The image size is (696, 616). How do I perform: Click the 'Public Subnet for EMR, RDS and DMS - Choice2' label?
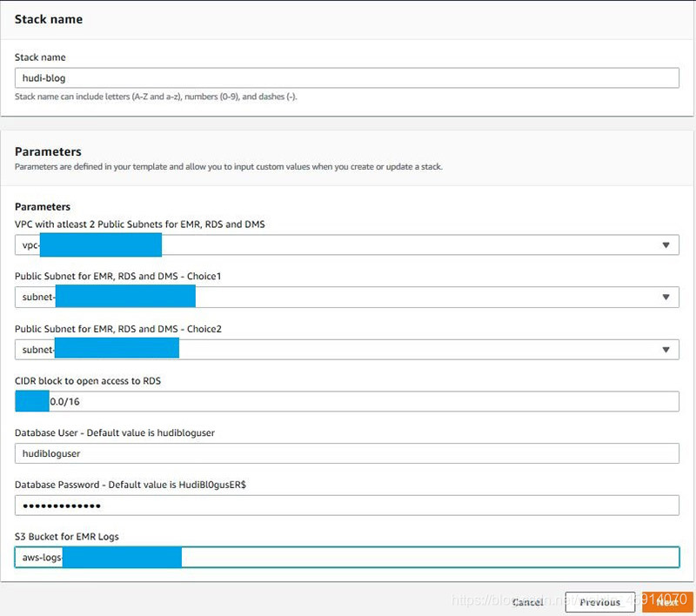point(117,329)
